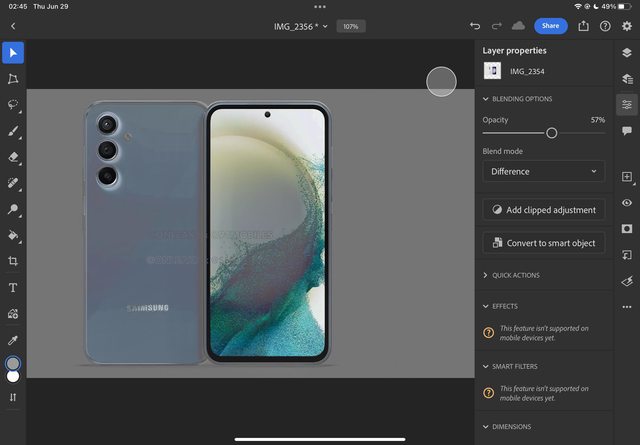Select the Move tool
Viewport: 640px width, 445px height.
[13, 52]
